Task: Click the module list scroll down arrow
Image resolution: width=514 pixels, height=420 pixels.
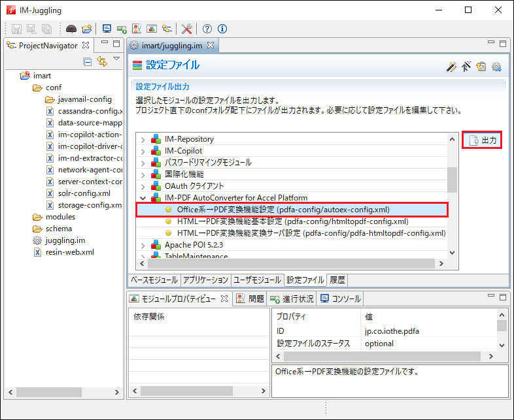Action: coord(452,252)
